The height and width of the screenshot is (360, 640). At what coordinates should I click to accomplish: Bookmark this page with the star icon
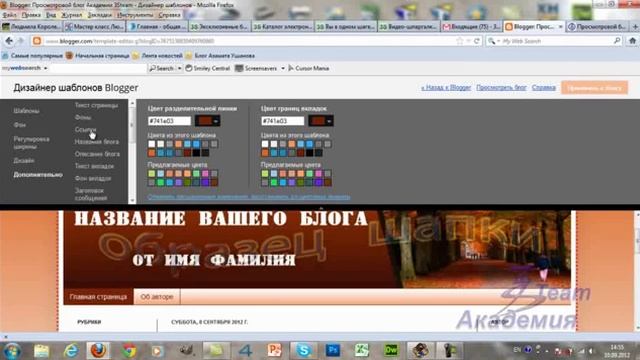[x=460, y=41]
